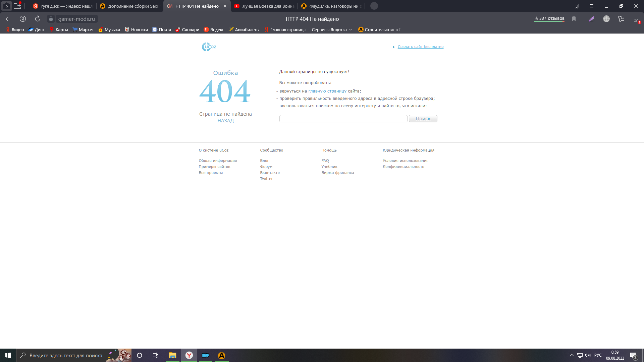Open the Yandex home icon in toolbar
The width and height of the screenshot is (644, 362).
click(23, 19)
